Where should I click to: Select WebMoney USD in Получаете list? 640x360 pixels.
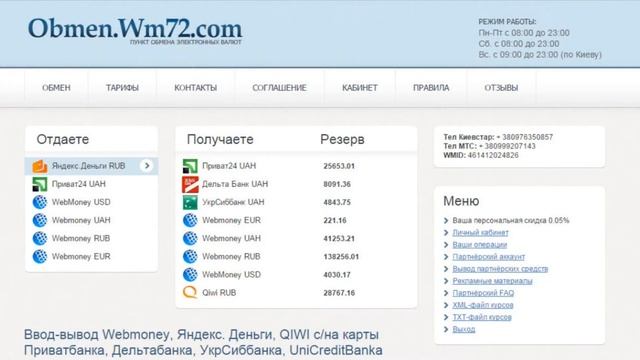coord(296,275)
